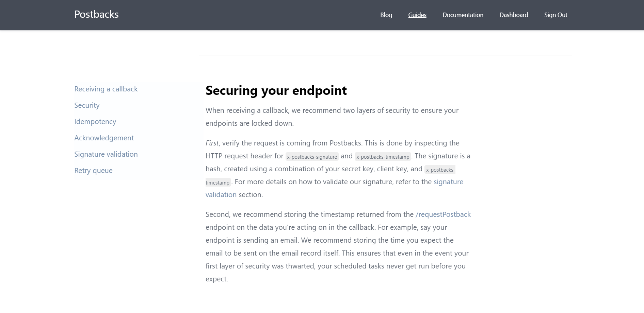Open the Dashboard nav link
The height and width of the screenshot is (313, 644).
(x=514, y=15)
